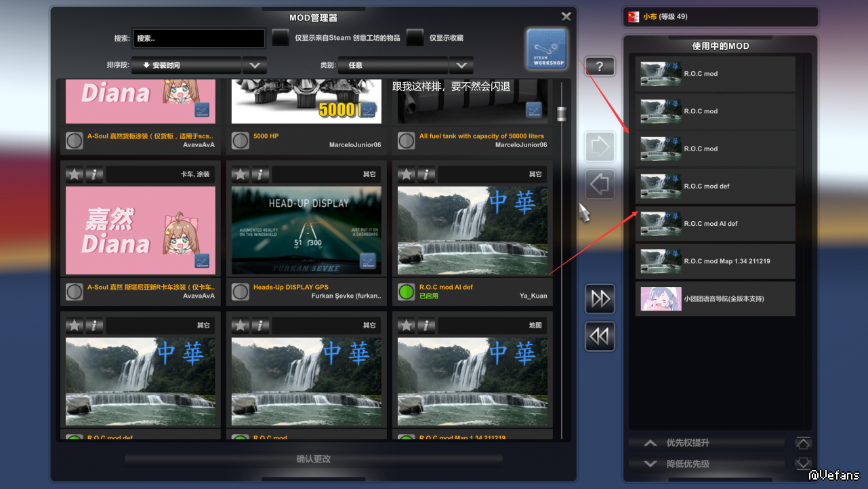Toggle the show favorites only checkbox
This screenshot has width=868, height=489.
coord(415,39)
